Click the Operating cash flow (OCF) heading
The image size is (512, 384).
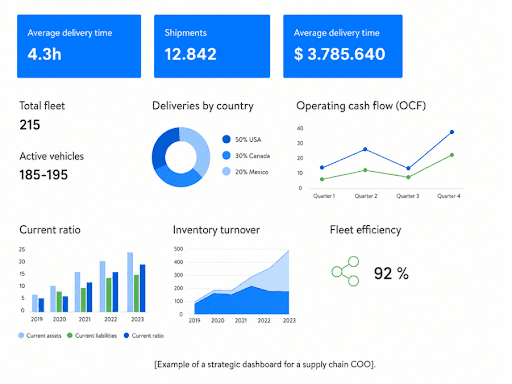click(361, 106)
